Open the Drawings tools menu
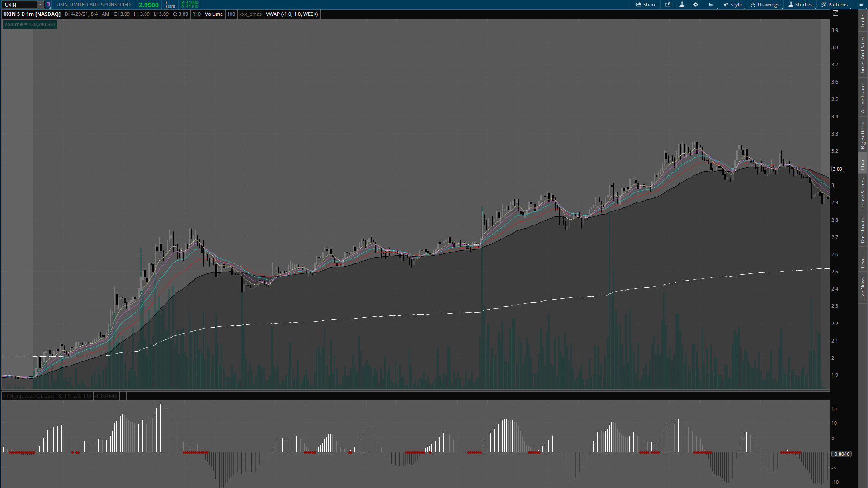868x488 pixels. click(765, 5)
